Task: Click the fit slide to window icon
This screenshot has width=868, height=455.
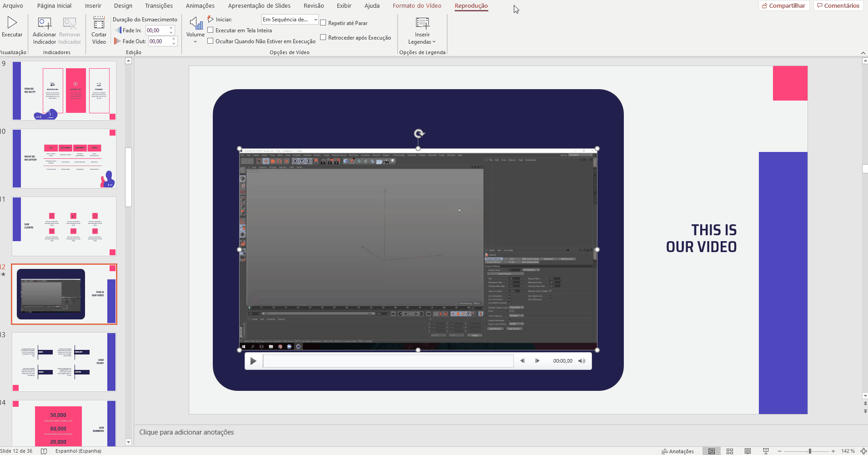Action: (x=863, y=451)
